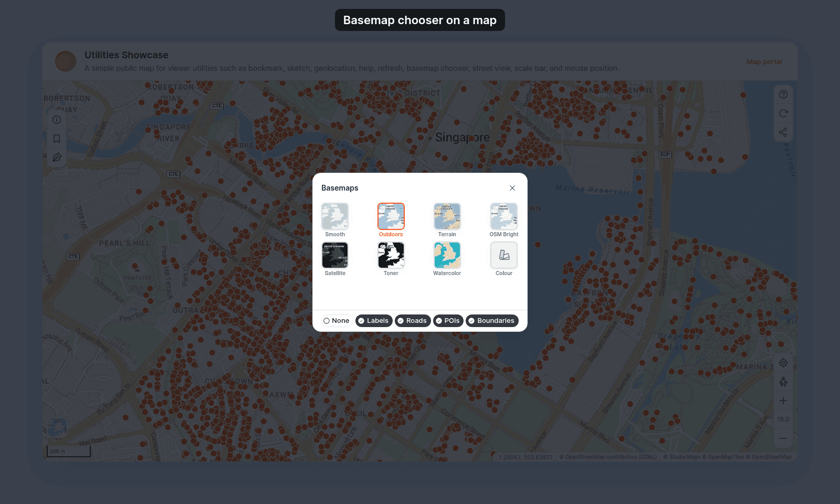
Task: Click the 15.0 zoom level value
Action: click(783, 419)
